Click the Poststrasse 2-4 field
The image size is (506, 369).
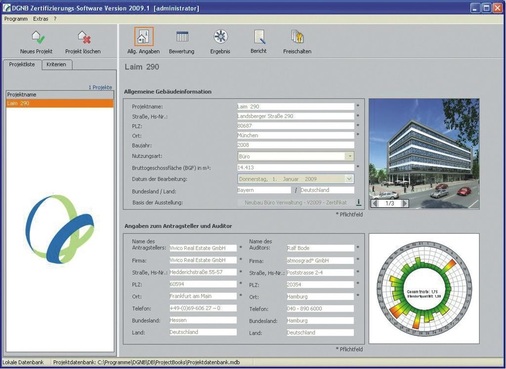pyautogui.click(x=320, y=272)
